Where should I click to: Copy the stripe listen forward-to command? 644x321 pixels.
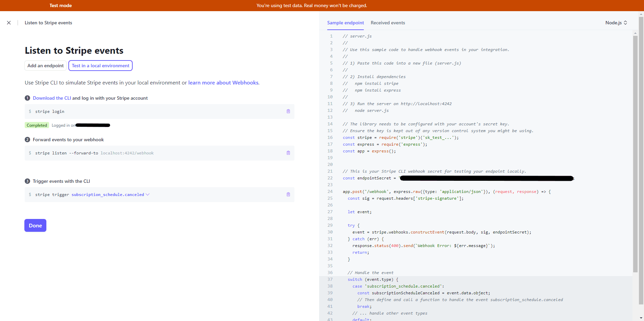(x=288, y=153)
